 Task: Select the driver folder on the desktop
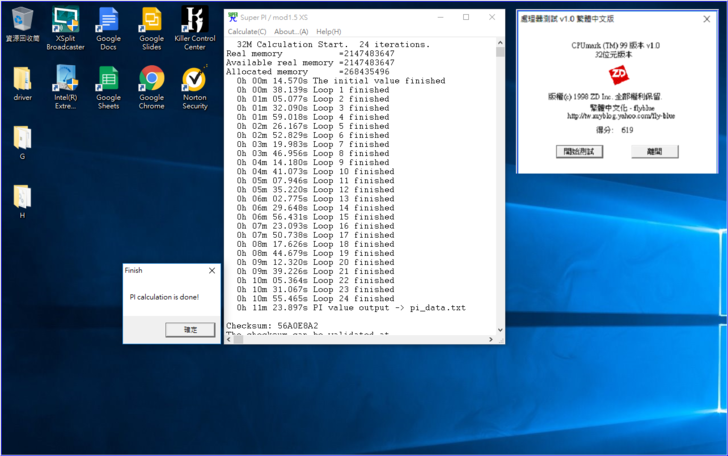pyautogui.click(x=22, y=79)
